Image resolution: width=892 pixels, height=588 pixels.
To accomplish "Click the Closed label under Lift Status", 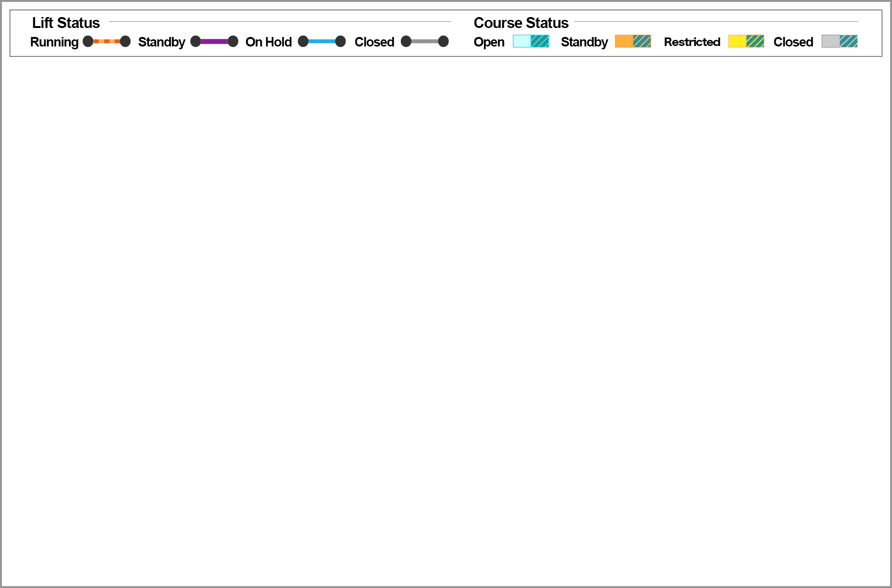I will tap(374, 42).
